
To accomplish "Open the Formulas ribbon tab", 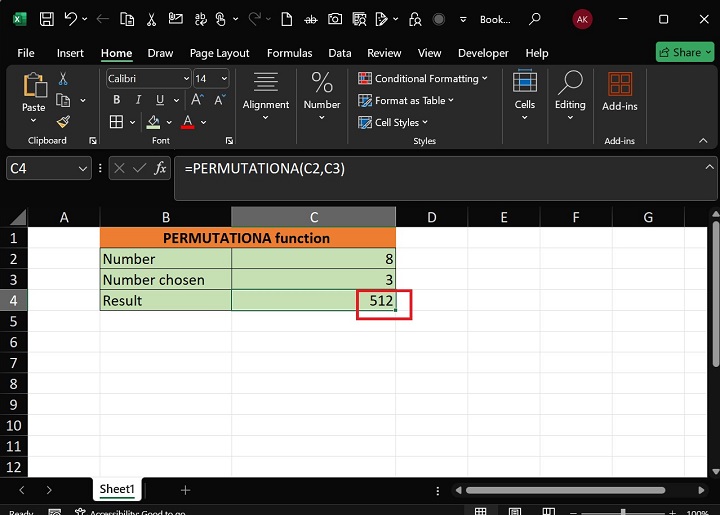I will pyautogui.click(x=290, y=53).
